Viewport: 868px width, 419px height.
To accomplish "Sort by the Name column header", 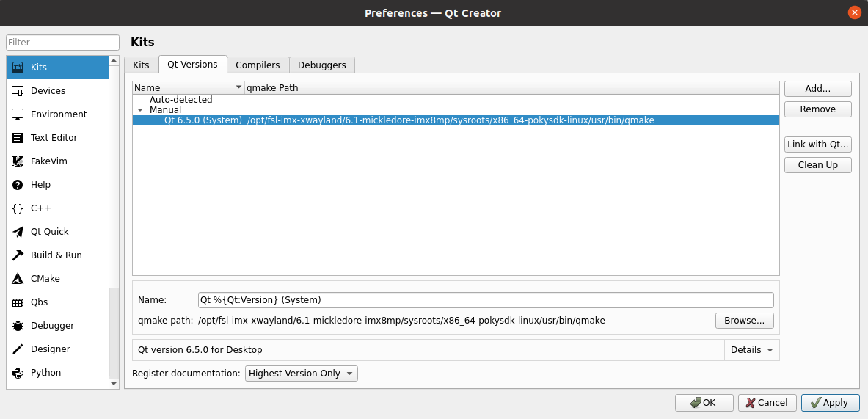I will pyautogui.click(x=189, y=87).
